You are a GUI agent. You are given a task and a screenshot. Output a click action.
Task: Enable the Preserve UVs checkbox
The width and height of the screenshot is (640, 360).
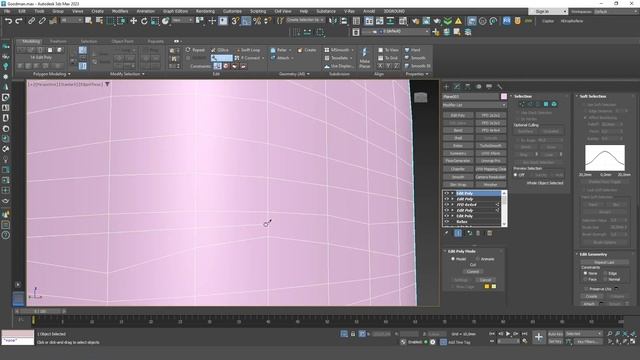pos(586,289)
